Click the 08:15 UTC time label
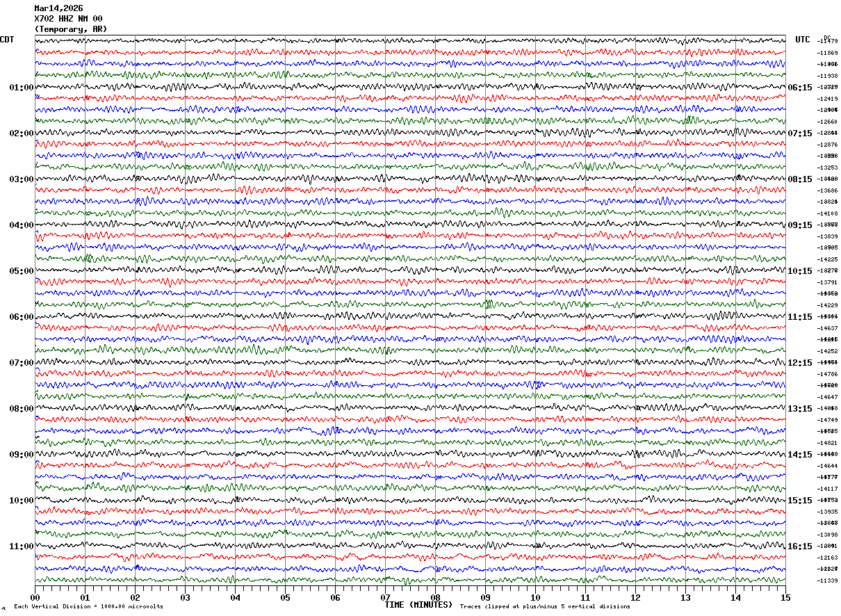Viewport: 841px width, 616px height. point(800,179)
